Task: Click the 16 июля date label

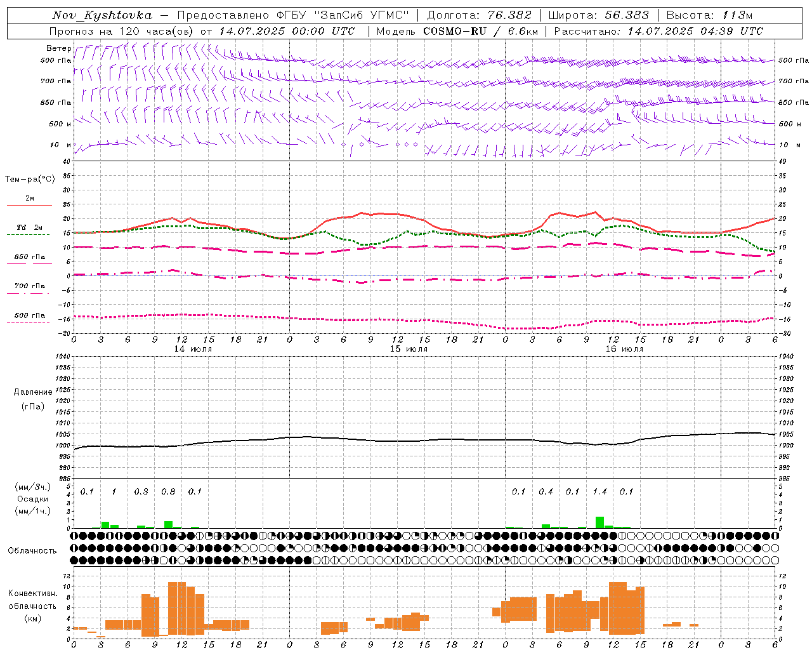Action: click(624, 349)
